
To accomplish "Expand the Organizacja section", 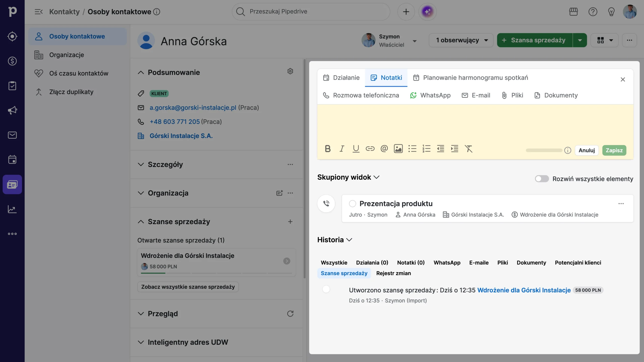I will 141,193.
